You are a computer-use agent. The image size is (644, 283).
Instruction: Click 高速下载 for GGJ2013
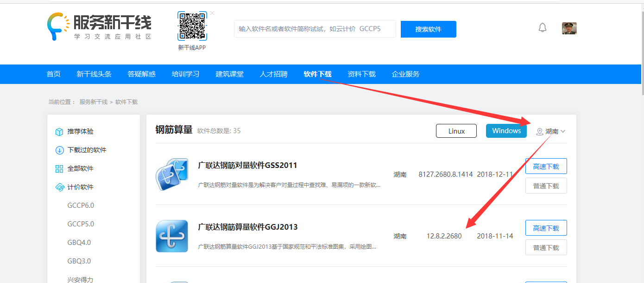point(546,228)
